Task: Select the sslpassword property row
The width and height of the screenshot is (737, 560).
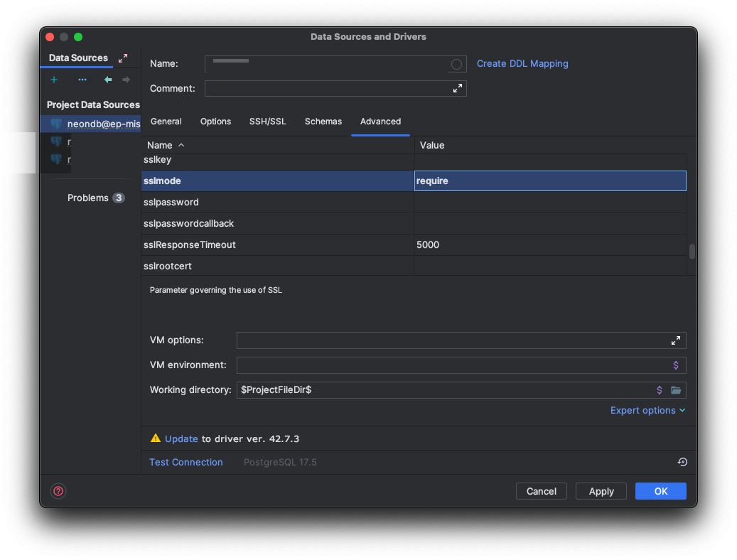Action: coord(414,203)
